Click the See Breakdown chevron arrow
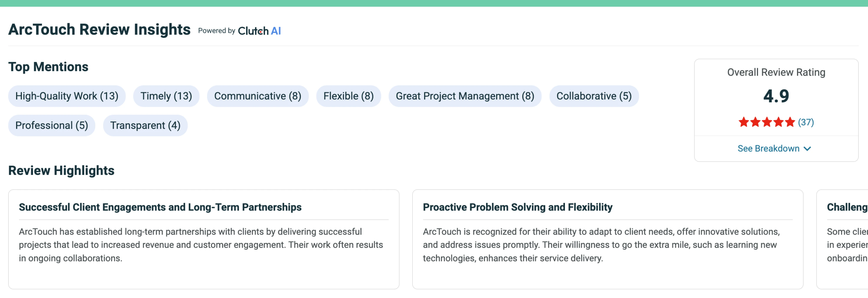The image size is (868, 298). coord(807,149)
